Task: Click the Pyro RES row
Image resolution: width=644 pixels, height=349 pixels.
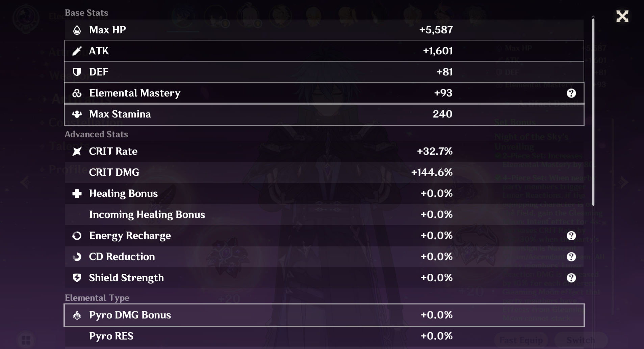Action: (324, 336)
